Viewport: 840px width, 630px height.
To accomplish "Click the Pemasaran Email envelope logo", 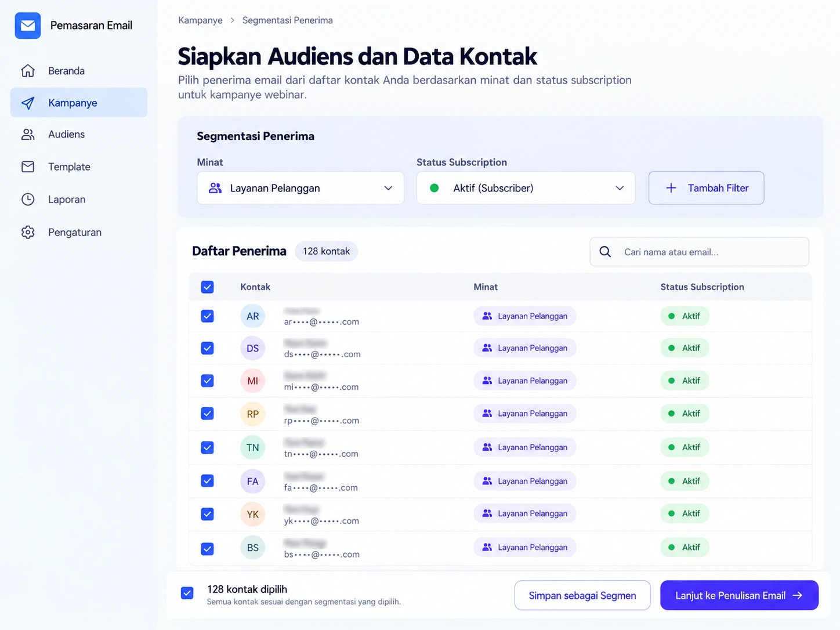I will click(x=28, y=26).
